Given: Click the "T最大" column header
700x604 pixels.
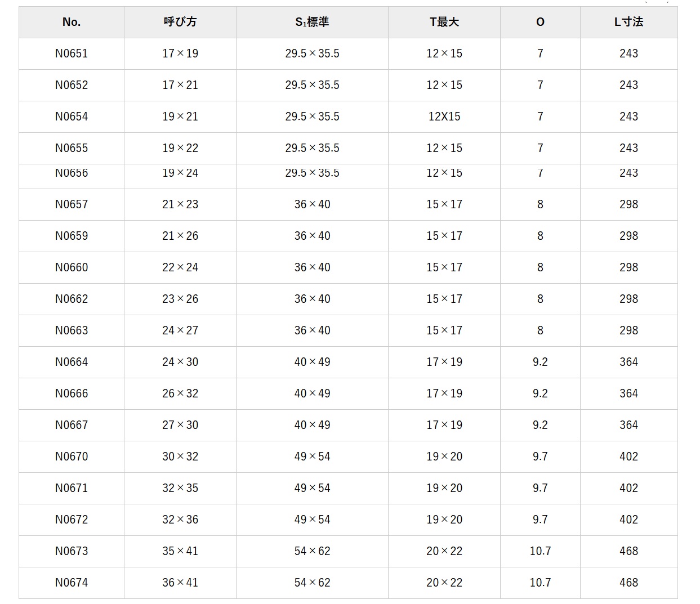Looking at the screenshot, I should pos(444,22).
